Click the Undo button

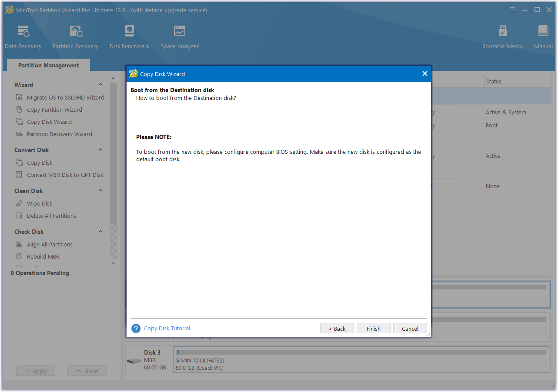[87, 371]
